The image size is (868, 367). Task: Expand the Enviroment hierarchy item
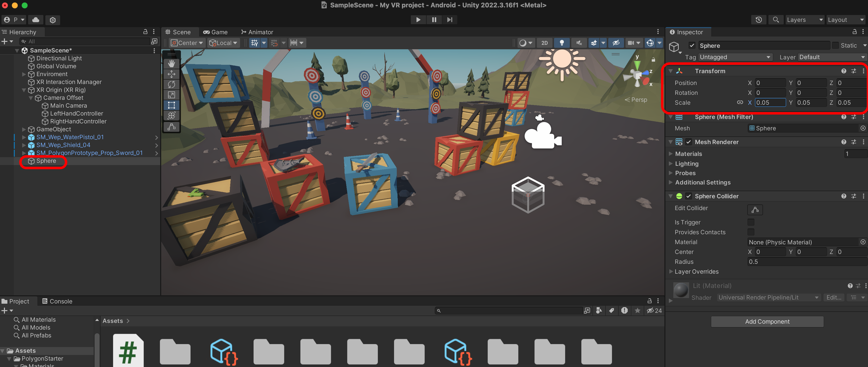click(24, 74)
